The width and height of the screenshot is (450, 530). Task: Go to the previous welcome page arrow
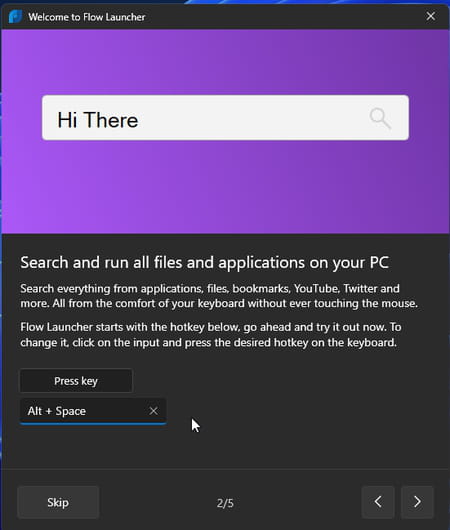click(x=378, y=502)
